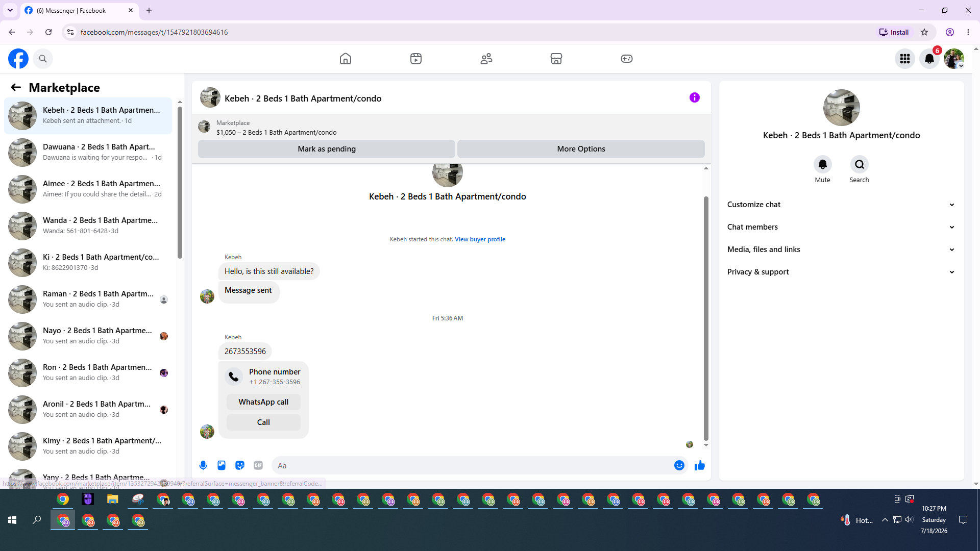Image resolution: width=980 pixels, height=551 pixels.
Task: View site information icon in address bar
Action: 70,32
